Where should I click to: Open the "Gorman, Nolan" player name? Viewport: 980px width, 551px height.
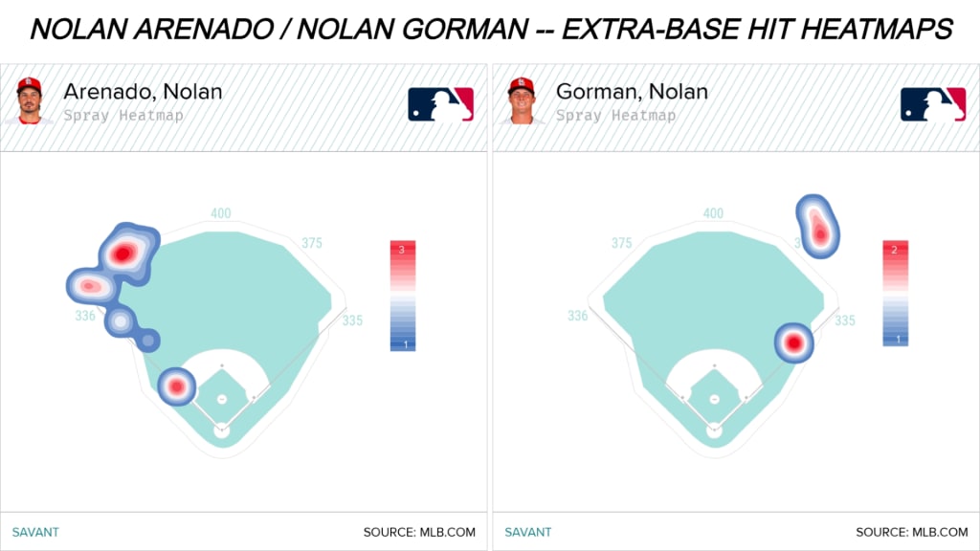pyautogui.click(x=632, y=92)
